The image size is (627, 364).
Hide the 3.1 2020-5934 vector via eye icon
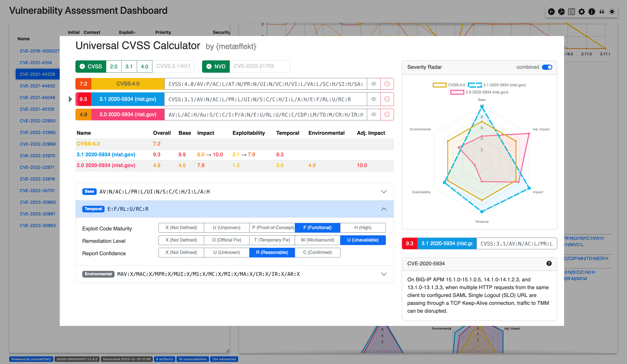374,99
